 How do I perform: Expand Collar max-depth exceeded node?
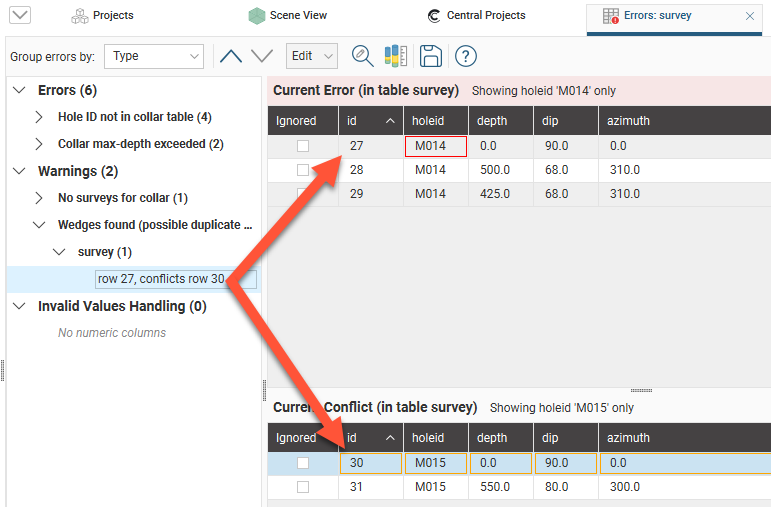[39, 144]
